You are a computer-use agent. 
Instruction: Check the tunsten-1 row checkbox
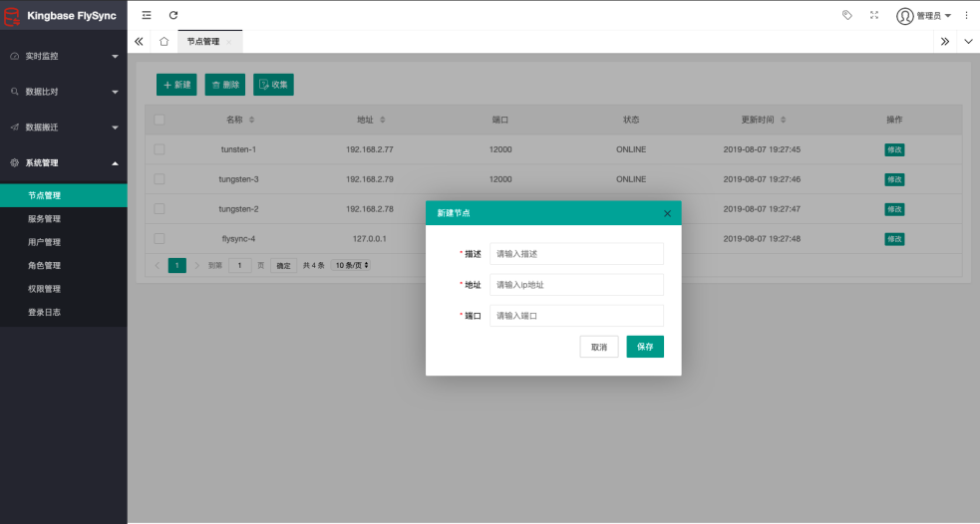(x=160, y=149)
